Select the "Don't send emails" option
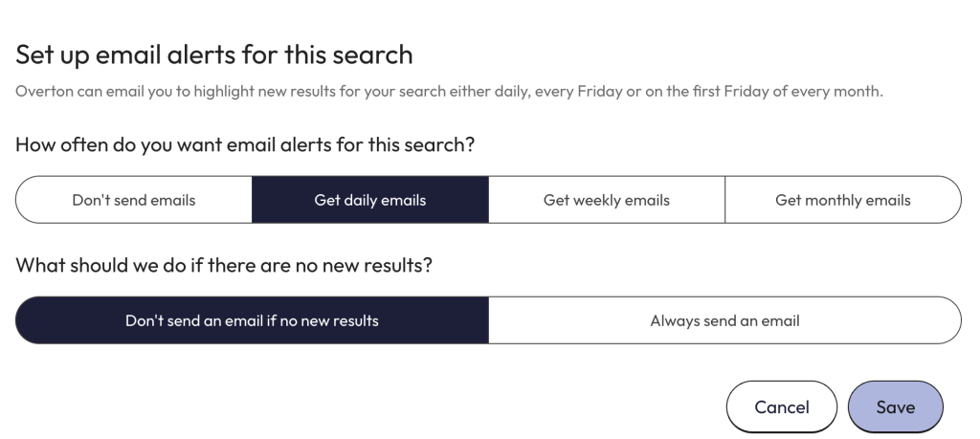980x439 pixels. 134,200
